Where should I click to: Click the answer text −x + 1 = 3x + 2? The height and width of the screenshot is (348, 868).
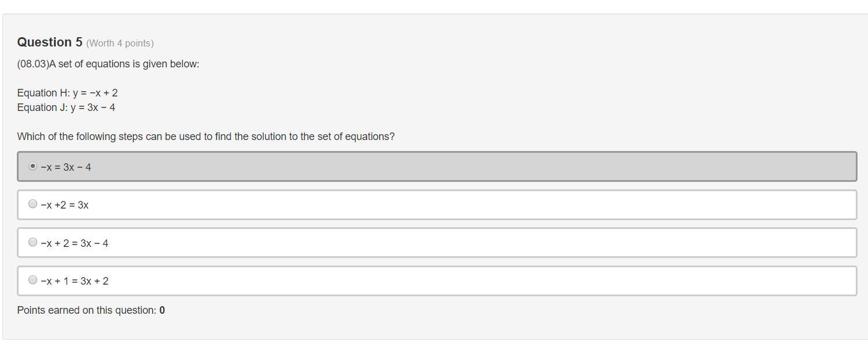75,281
